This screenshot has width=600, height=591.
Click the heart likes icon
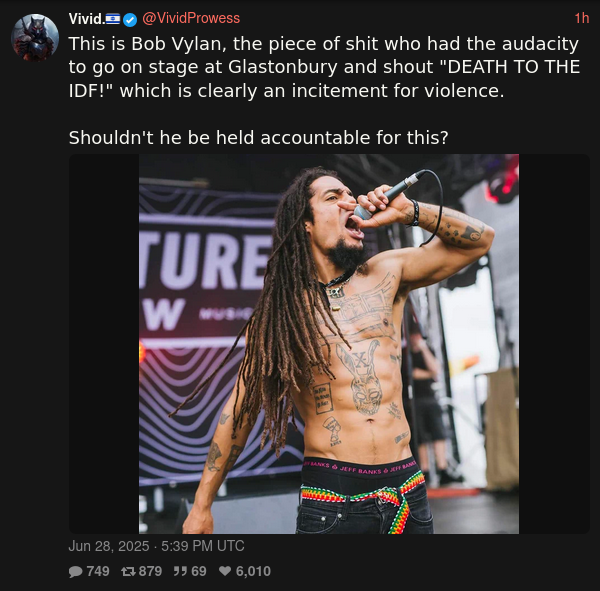pyautogui.click(x=225, y=571)
